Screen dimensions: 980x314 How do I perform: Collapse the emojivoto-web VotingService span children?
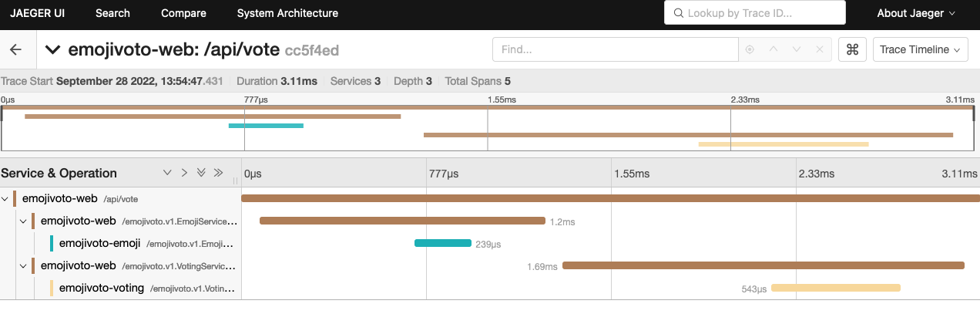pos(23,266)
